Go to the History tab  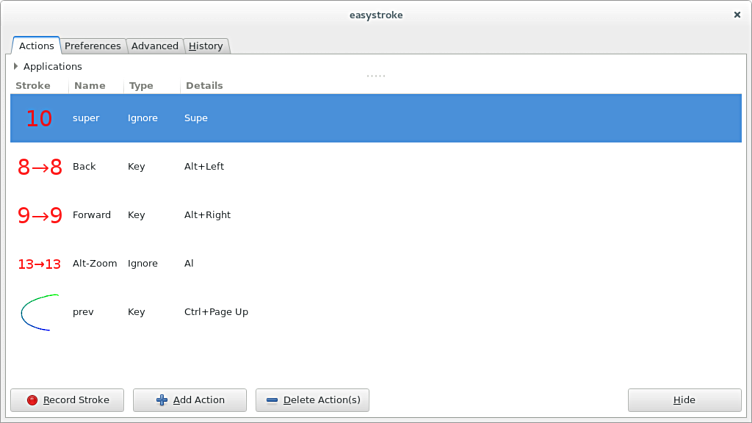[206, 46]
